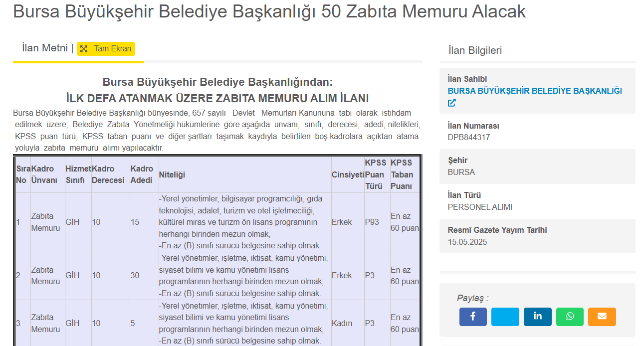This screenshot has width=644, height=346.
Task: Click the Sıra No column header
Action: pos(23,174)
